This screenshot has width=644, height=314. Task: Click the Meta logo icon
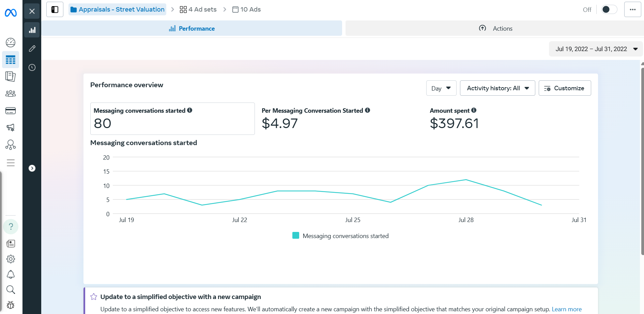tap(11, 13)
